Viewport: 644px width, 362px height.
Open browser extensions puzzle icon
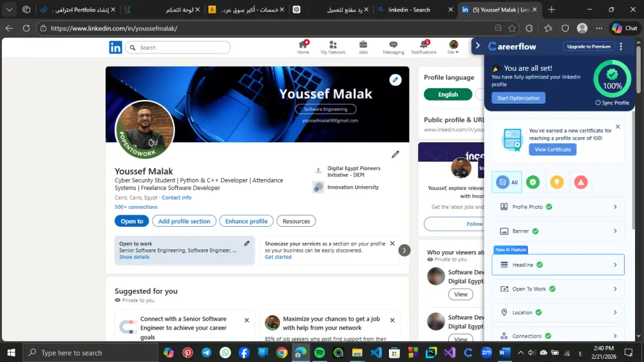(529, 28)
